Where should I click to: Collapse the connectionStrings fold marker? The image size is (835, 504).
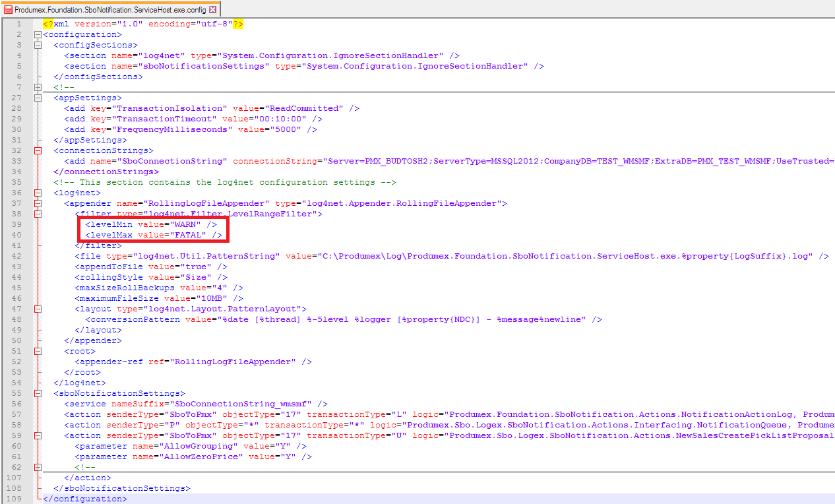pyautogui.click(x=38, y=150)
